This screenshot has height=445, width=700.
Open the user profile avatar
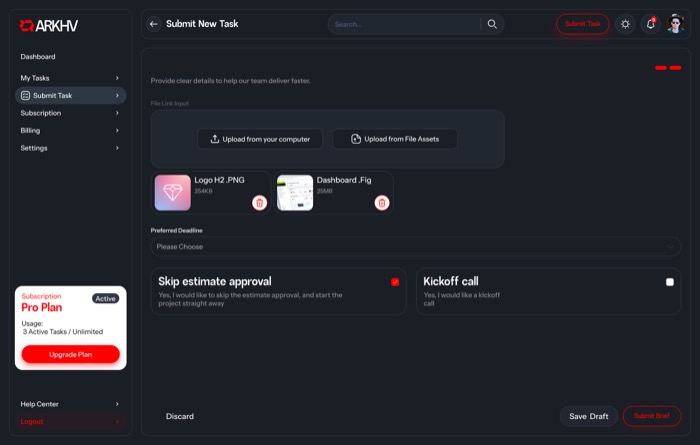click(675, 24)
